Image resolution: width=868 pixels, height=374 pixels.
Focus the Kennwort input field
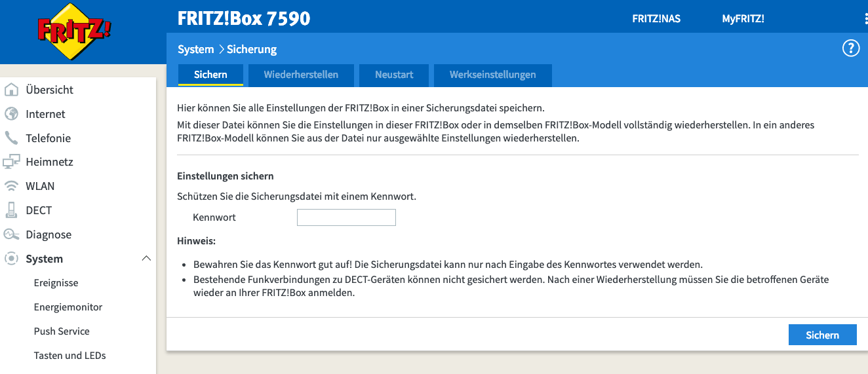(x=346, y=217)
